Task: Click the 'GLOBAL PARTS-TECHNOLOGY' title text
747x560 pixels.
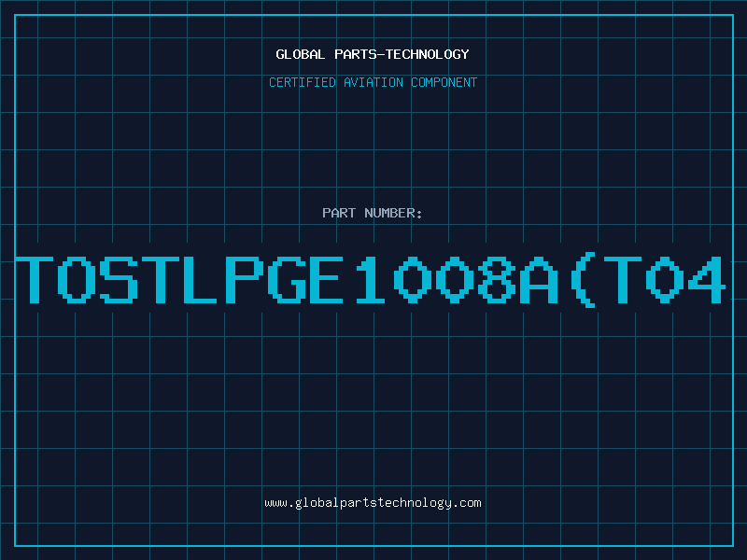Action: [373, 54]
